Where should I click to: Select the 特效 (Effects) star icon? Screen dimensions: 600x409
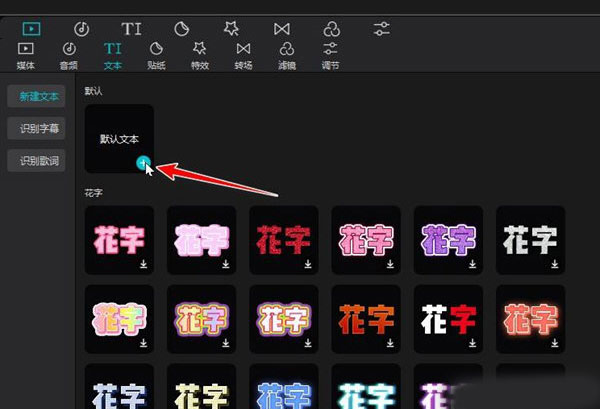(x=199, y=53)
